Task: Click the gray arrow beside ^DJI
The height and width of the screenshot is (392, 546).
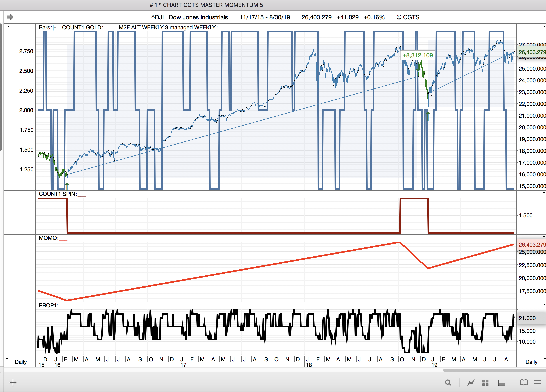Action: tap(10, 17)
